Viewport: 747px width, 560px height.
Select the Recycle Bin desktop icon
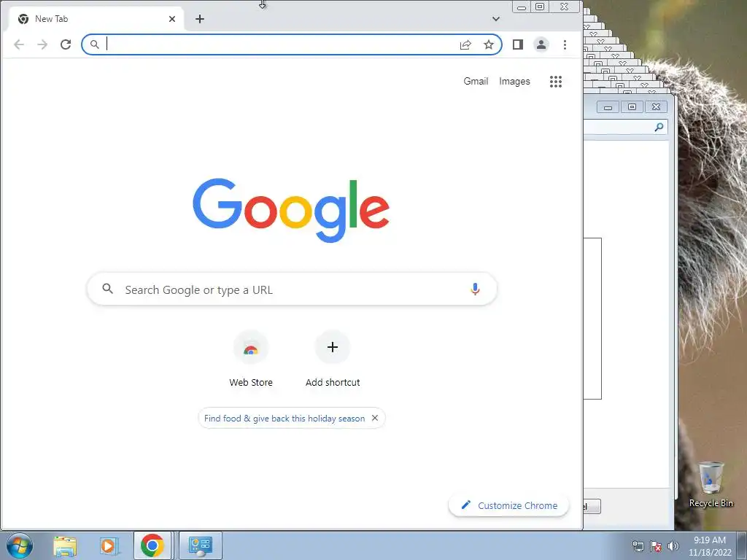tap(711, 485)
